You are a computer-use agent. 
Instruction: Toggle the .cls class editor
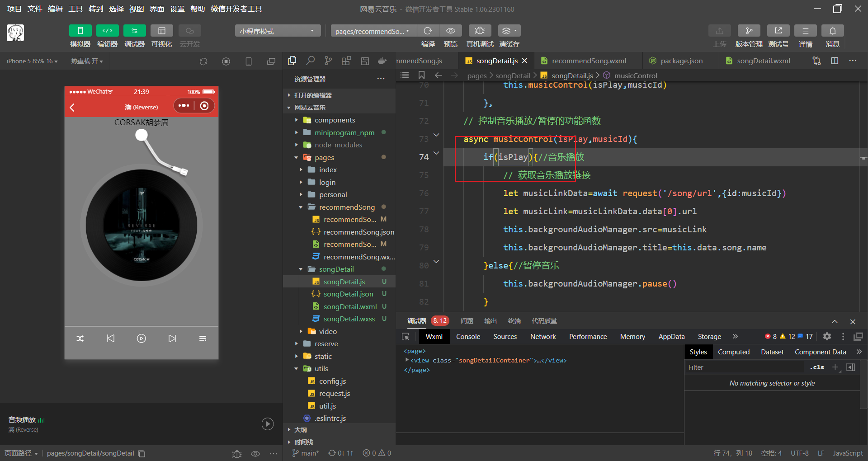coord(817,367)
